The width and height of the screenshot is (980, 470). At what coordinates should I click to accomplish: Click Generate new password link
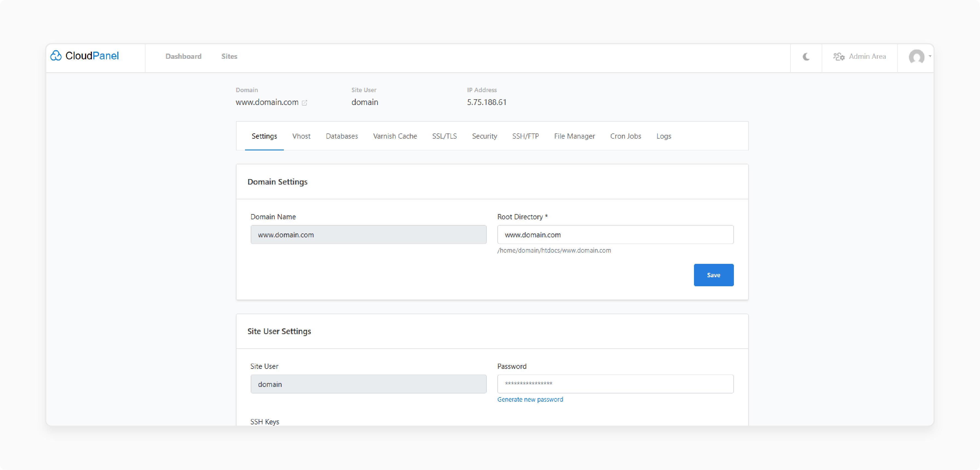click(x=530, y=400)
